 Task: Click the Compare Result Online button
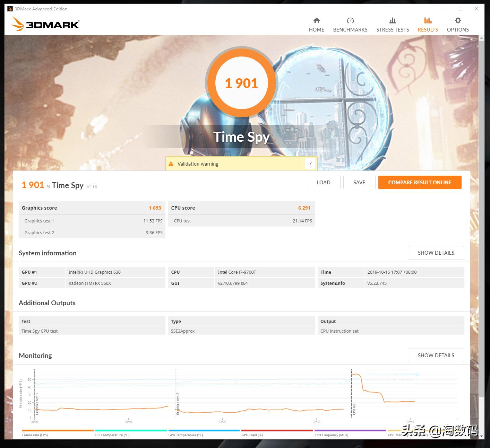tap(420, 182)
